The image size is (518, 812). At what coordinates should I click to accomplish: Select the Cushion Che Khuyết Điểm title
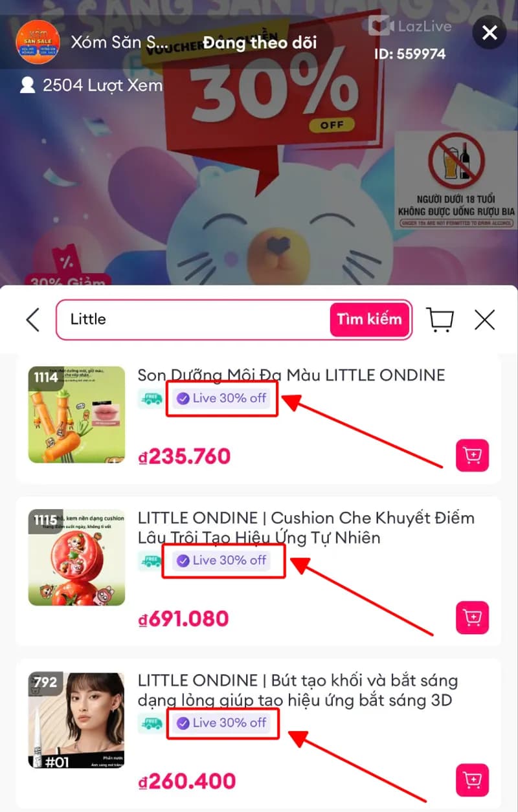pos(306,527)
